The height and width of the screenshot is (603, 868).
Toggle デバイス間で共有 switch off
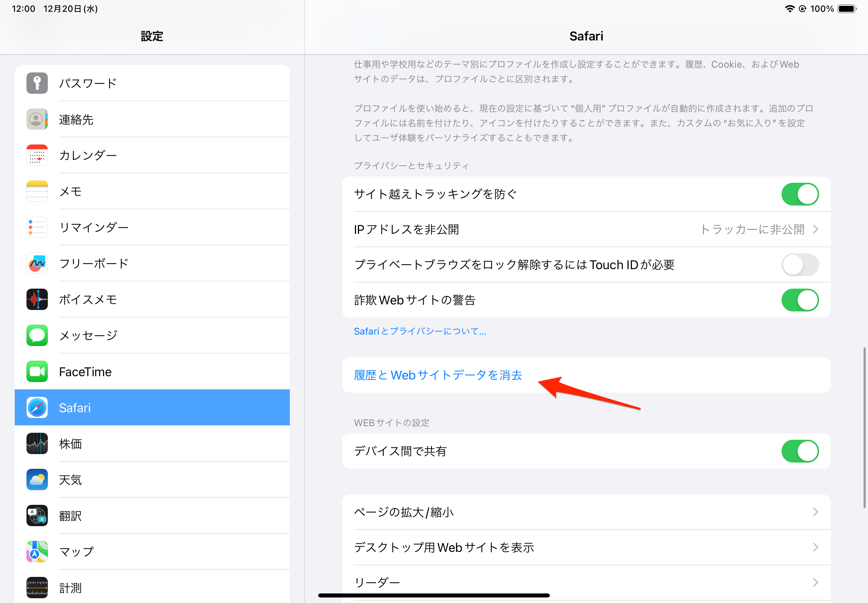[800, 452]
